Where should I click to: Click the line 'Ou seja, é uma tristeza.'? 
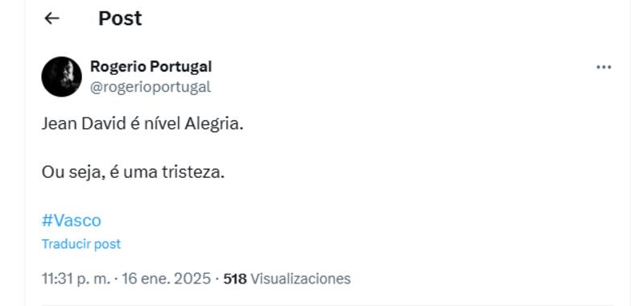pos(133,172)
